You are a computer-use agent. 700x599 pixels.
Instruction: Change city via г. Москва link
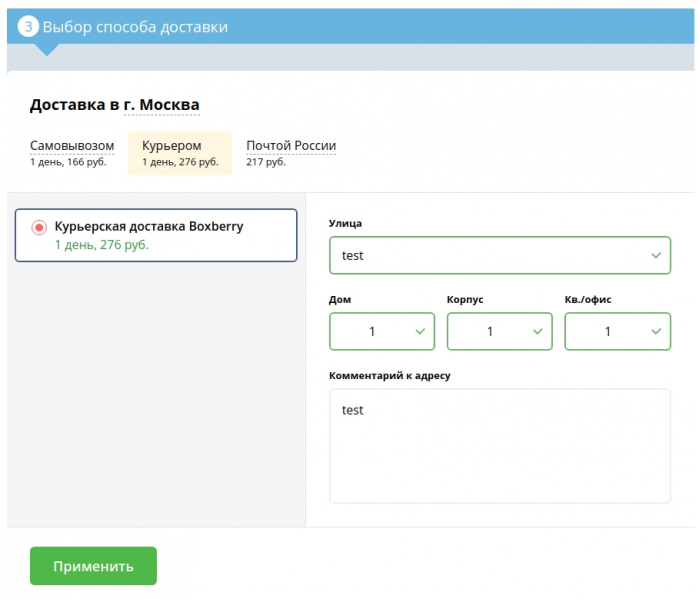162,105
